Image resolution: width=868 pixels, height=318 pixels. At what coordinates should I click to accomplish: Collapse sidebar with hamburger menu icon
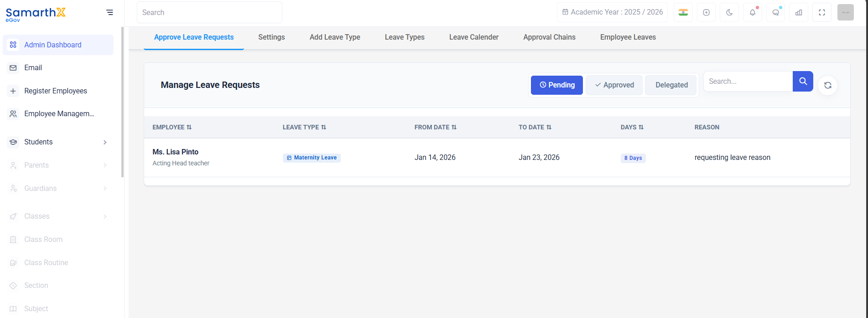tap(109, 12)
